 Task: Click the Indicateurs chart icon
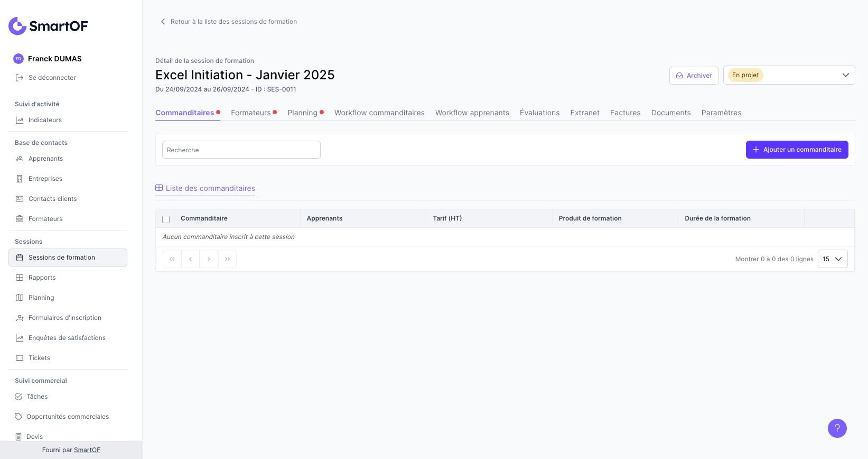pos(20,120)
